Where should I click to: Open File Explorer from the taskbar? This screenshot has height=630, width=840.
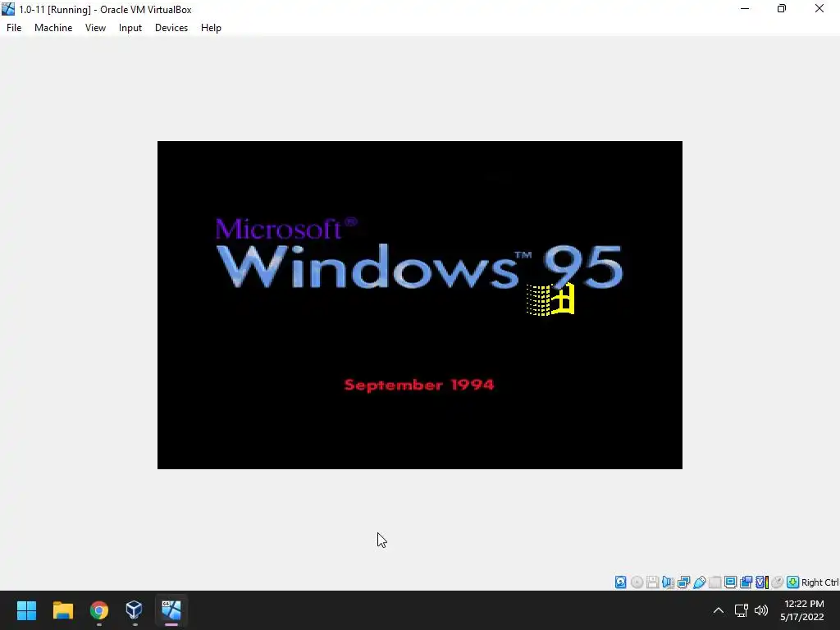(62, 609)
